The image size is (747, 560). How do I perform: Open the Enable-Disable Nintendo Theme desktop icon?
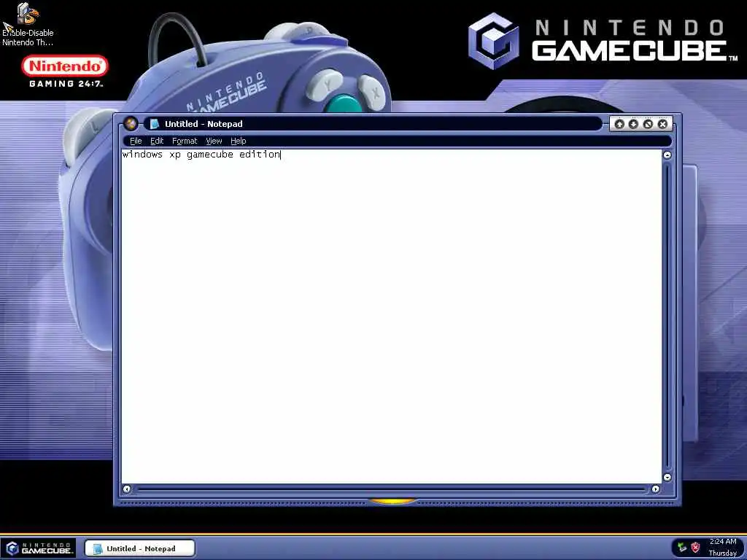pyautogui.click(x=28, y=25)
